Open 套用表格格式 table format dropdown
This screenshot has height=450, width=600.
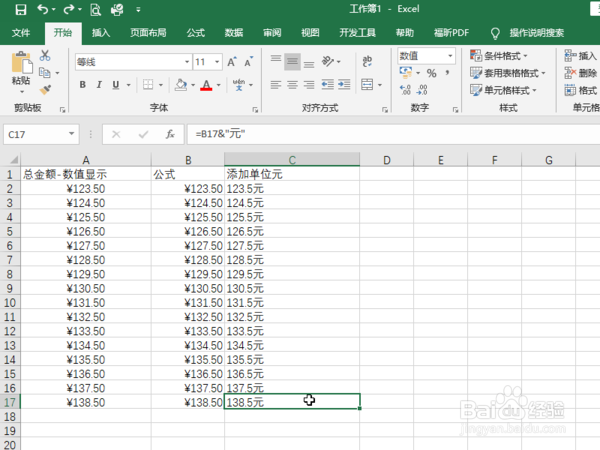[x=507, y=73]
